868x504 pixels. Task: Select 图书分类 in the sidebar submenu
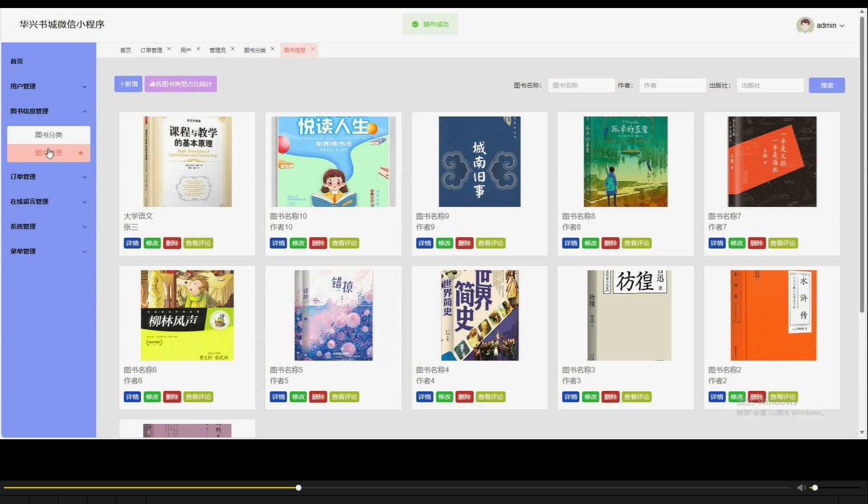49,135
